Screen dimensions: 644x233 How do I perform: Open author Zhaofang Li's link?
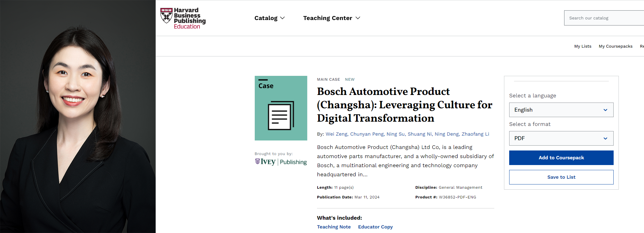pyautogui.click(x=475, y=134)
